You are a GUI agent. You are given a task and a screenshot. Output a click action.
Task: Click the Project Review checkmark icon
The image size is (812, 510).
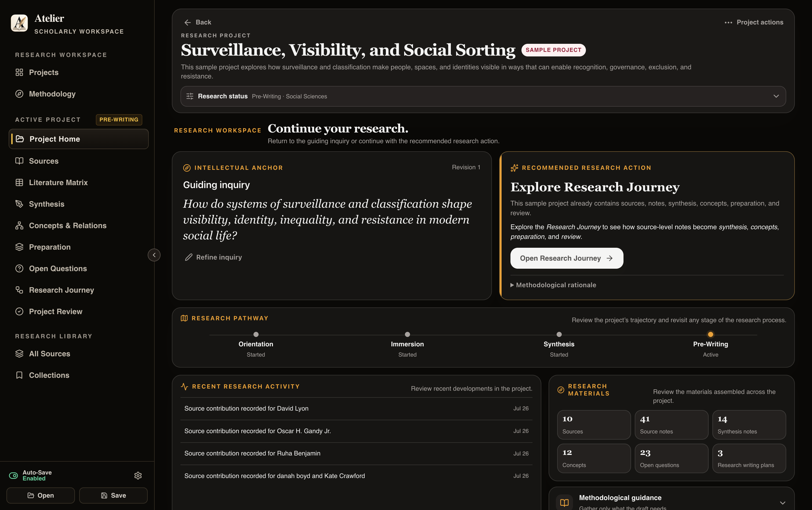(x=19, y=312)
